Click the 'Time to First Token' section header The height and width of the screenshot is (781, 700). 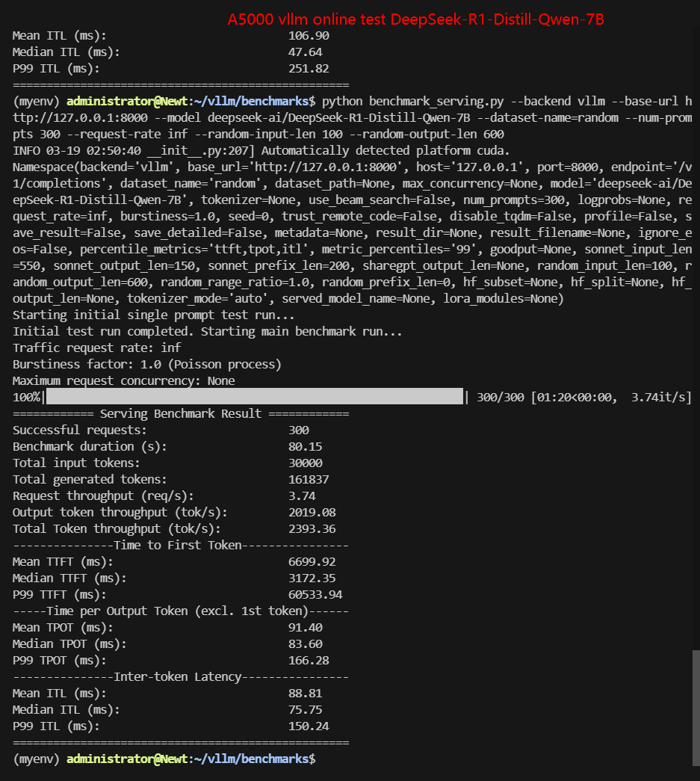[x=181, y=545]
